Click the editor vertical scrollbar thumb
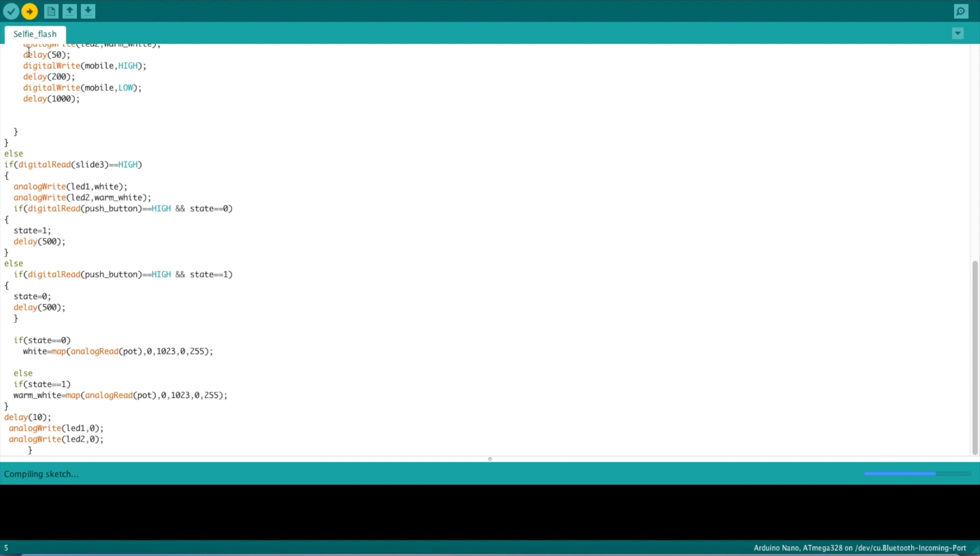Viewport: 980px width, 556px height. coord(975,357)
